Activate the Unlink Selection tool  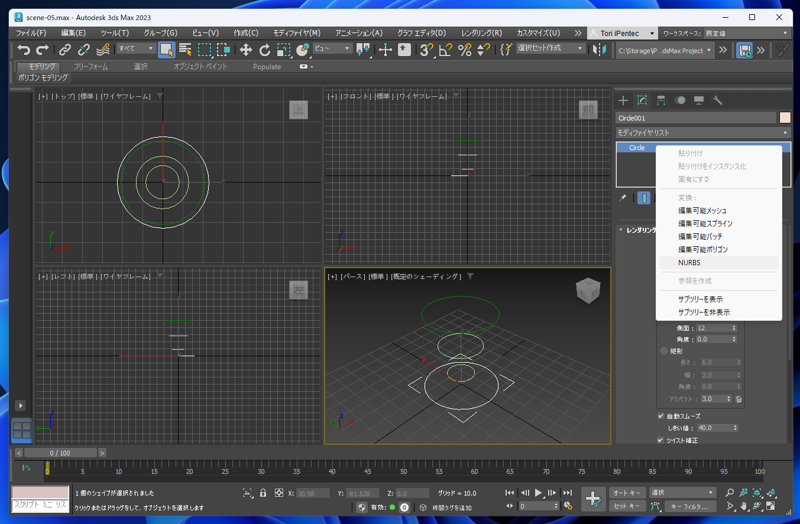(x=84, y=49)
